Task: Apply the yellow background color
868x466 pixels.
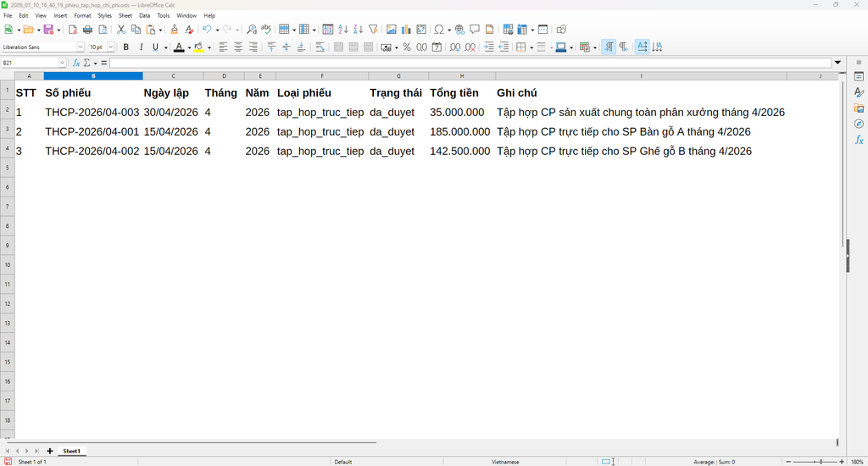Action: pyautogui.click(x=198, y=47)
